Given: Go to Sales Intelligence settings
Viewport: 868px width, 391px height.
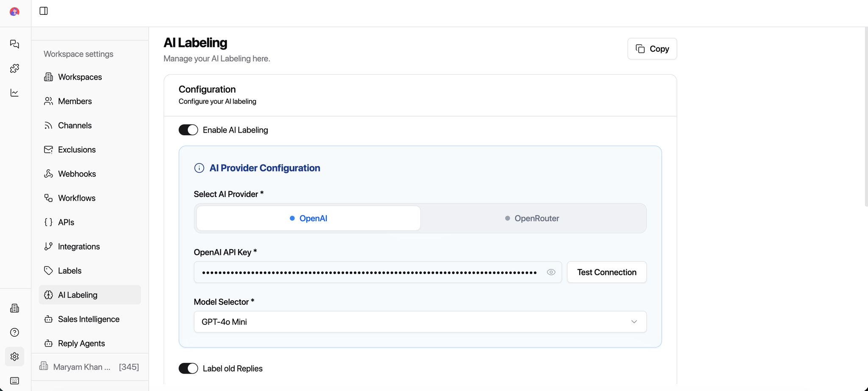Looking at the screenshot, I should tap(89, 319).
